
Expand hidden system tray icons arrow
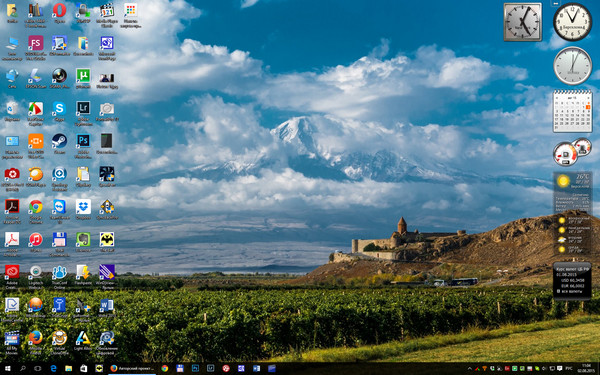coord(470,369)
